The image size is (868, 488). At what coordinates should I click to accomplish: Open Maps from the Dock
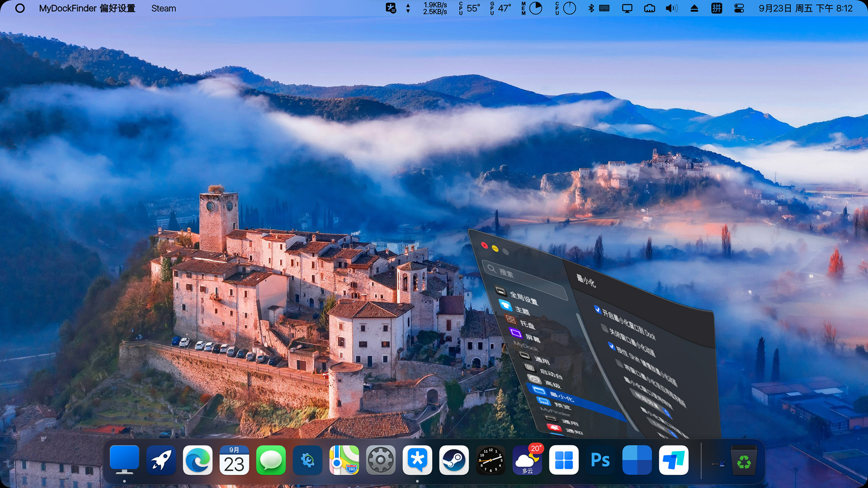344,460
